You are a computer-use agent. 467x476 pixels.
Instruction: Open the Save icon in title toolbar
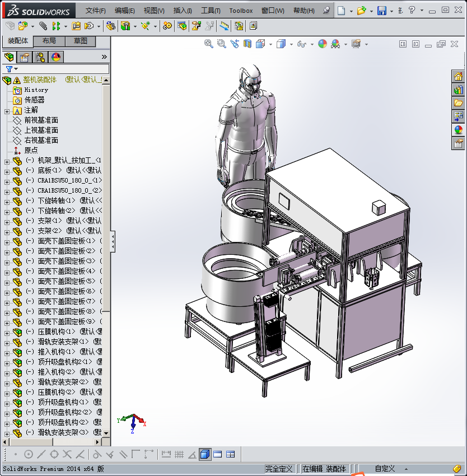381,11
